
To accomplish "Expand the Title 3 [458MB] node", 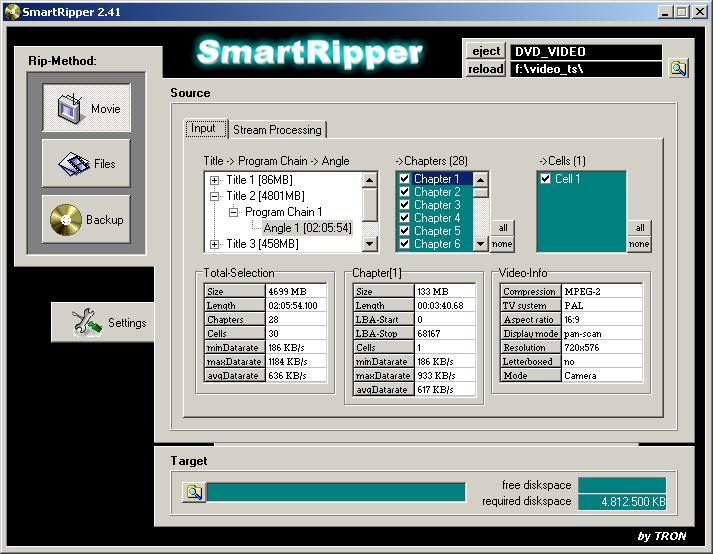I will tap(215, 244).
